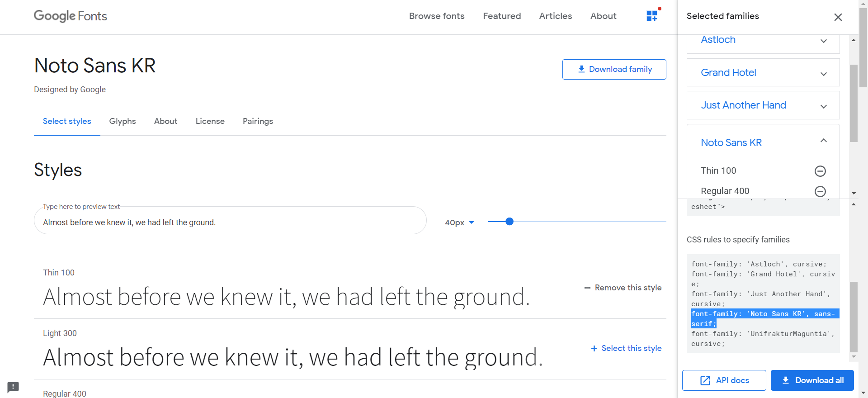Screen dimensions: 868x398
Task: Click the highlighted 'Noto Sans KR' CSS rule
Action: click(x=765, y=319)
